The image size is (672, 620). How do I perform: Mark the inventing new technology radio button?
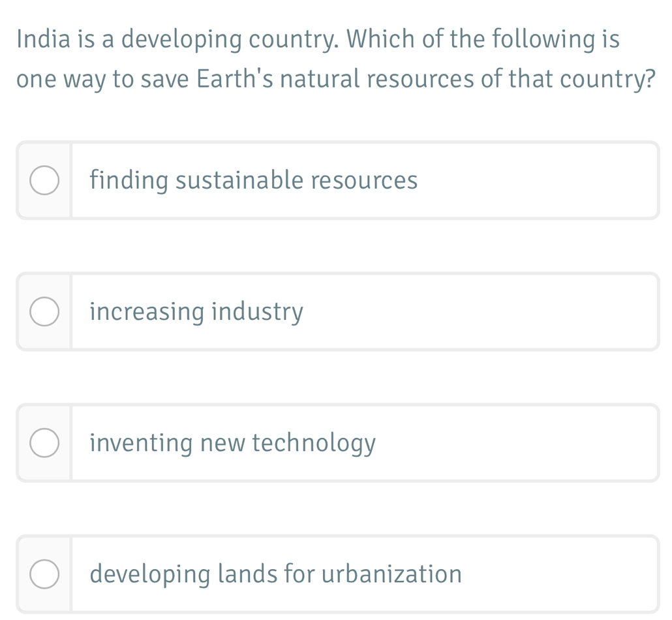click(44, 444)
